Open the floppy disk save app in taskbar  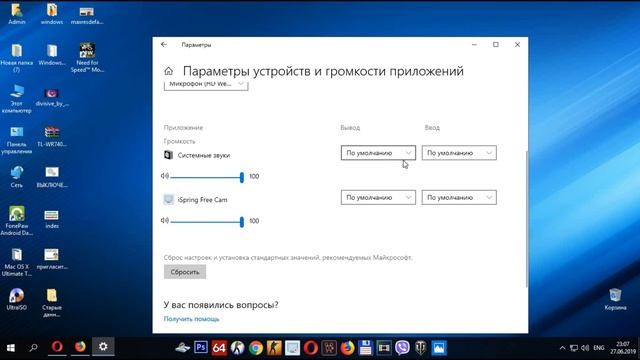365,348
